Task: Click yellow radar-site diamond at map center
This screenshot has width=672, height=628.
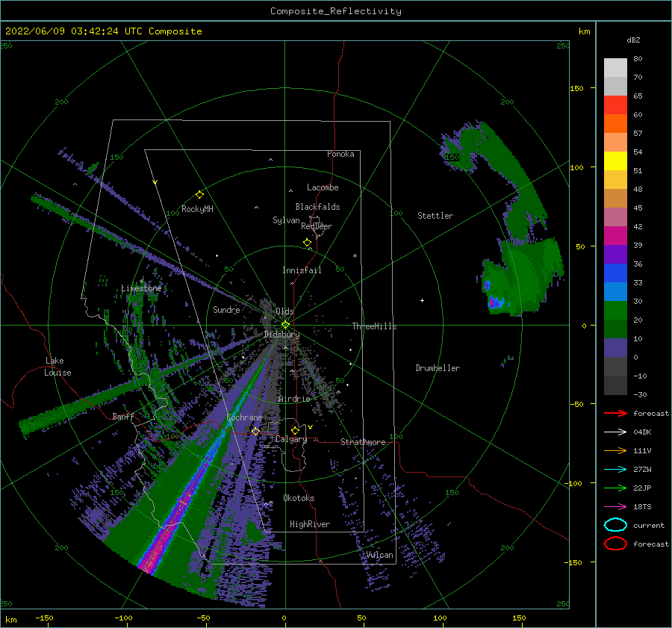Action: tap(285, 325)
